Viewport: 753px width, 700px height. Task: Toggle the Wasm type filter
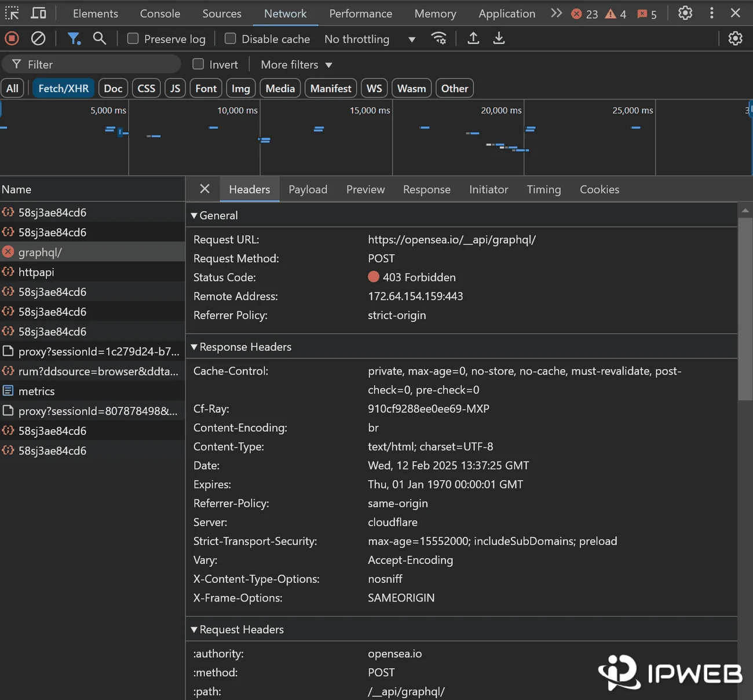[411, 88]
